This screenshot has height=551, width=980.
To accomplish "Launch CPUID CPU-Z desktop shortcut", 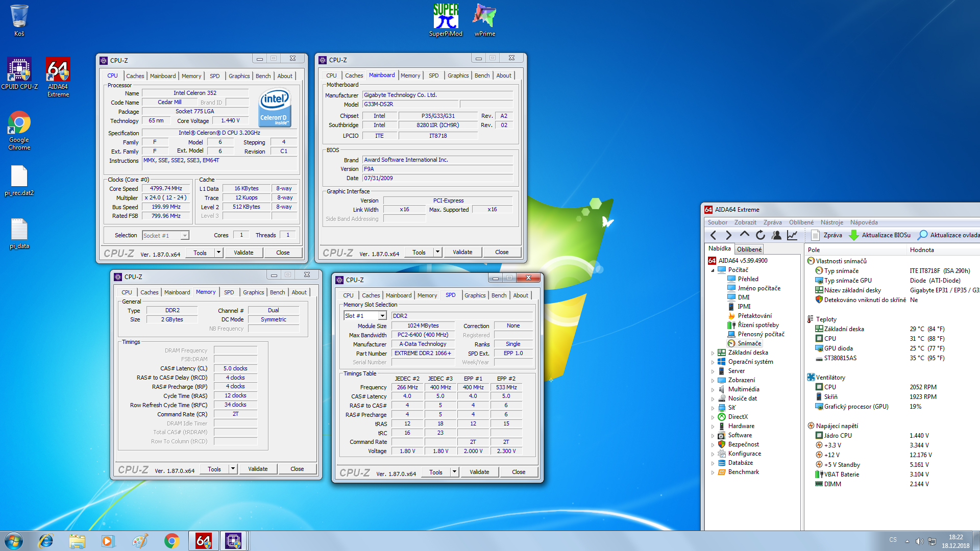I will [x=19, y=74].
